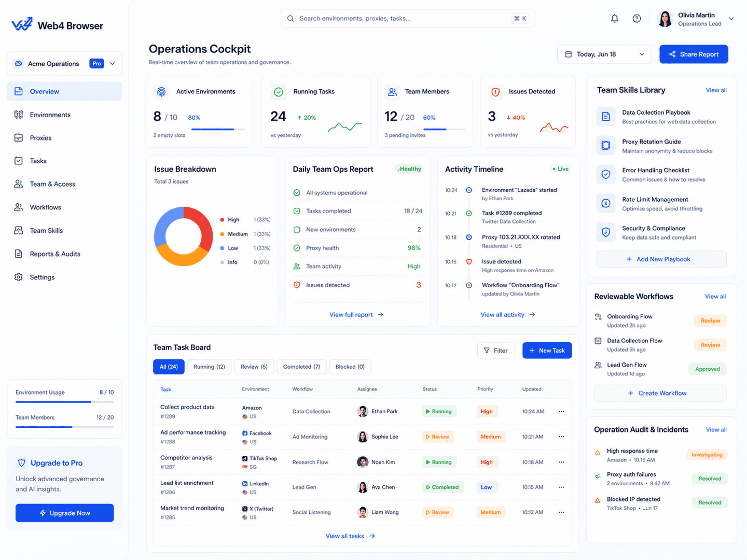Image resolution: width=747 pixels, height=560 pixels.
Task: Open Settings in the sidebar
Action: click(x=64, y=277)
